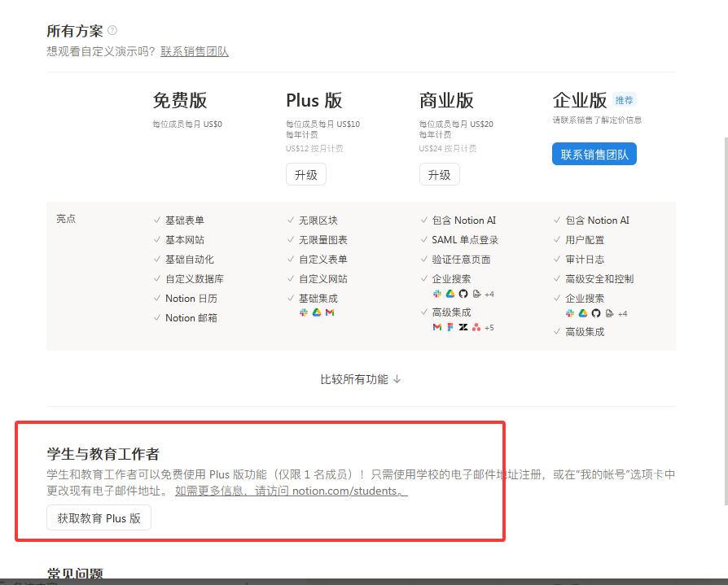Click the +4 count under 商业版 企业搜索

(489, 294)
